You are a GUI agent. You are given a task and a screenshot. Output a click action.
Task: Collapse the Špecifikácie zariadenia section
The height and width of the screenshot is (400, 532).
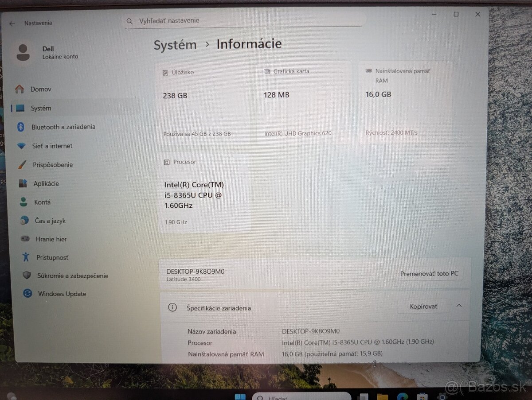click(x=459, y=306)
